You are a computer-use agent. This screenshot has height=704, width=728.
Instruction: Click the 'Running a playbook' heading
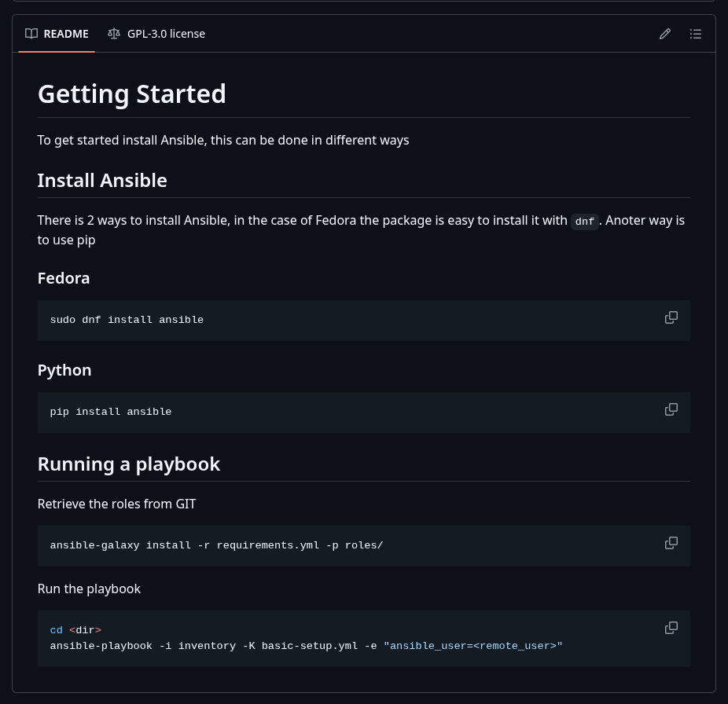pos(129,464)
